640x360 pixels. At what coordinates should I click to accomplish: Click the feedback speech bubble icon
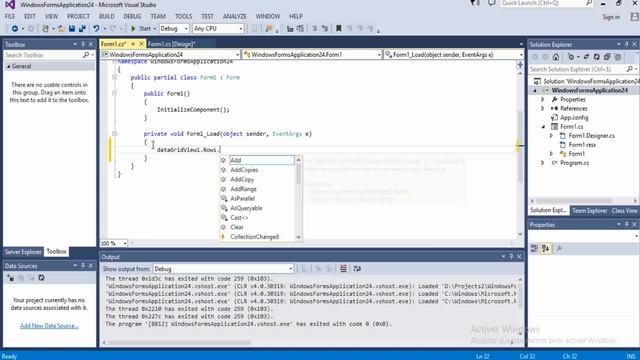pyautogui.click(x=492, y=3)
